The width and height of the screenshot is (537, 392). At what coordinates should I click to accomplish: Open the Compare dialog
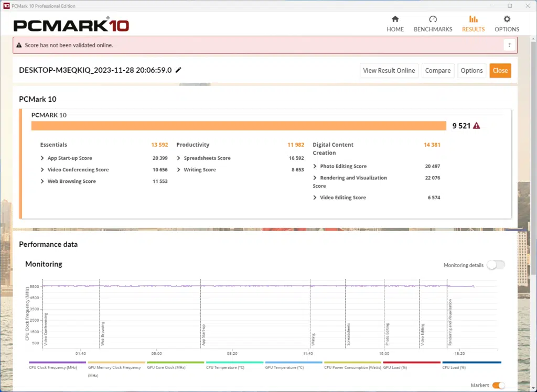437,70
